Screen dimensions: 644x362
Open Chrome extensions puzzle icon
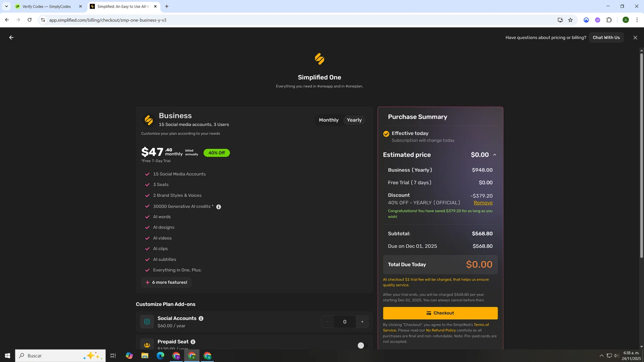tap(609, 20)
